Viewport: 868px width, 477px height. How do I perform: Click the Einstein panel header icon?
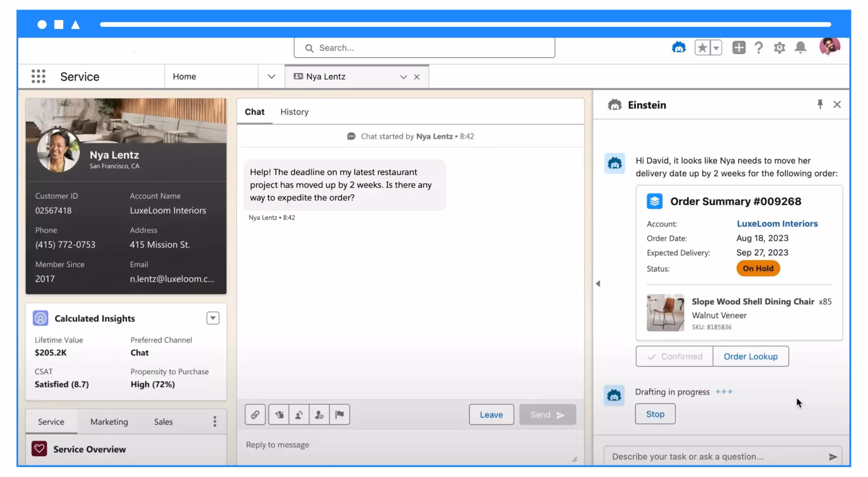(x=614, y=105)
